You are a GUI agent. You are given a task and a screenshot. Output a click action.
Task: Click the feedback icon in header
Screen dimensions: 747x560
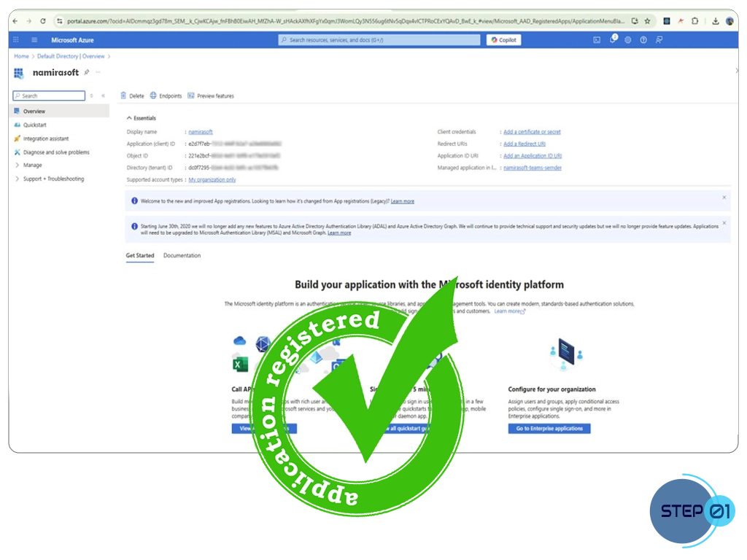pos(659,40)
